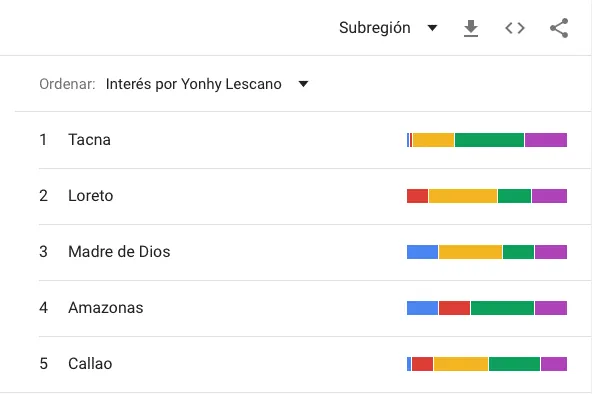The image size is (592, 394).
Task: Click the green bar segment for Amazonas
Action: coord(503,308)
